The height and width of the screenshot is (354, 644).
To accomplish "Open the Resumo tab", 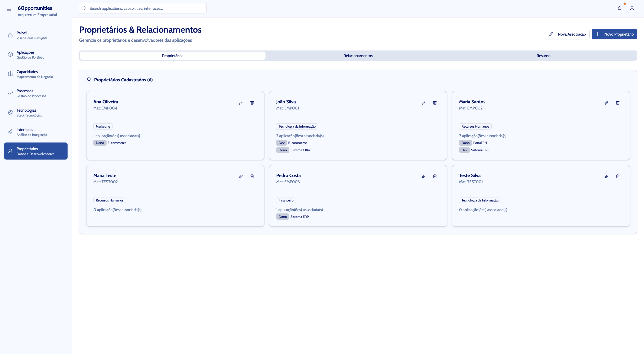I will point(543,56).
